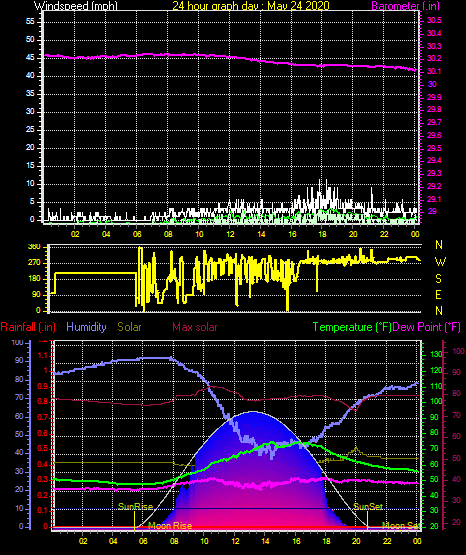Image resolution: width=466 pixels, height=555 pixels.
Task: Select the Humidity legend label
Action: click(x=86, y=327)
